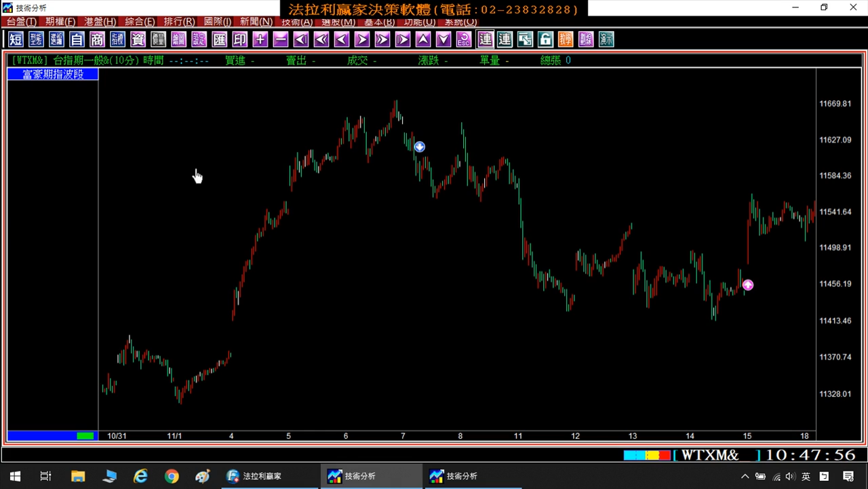Click the ESC toolbar icon

pyautogui.click(x=464, y=39)
